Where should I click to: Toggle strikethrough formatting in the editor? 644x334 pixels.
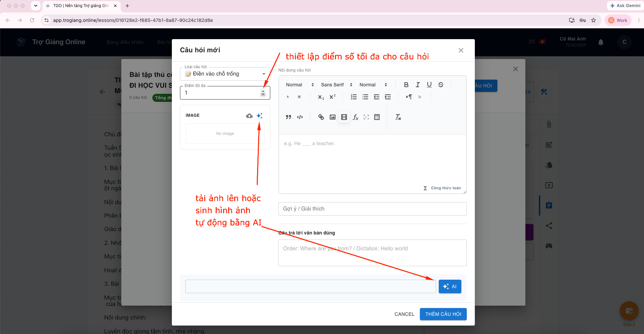pyautogui.click(x=440, y=85)
